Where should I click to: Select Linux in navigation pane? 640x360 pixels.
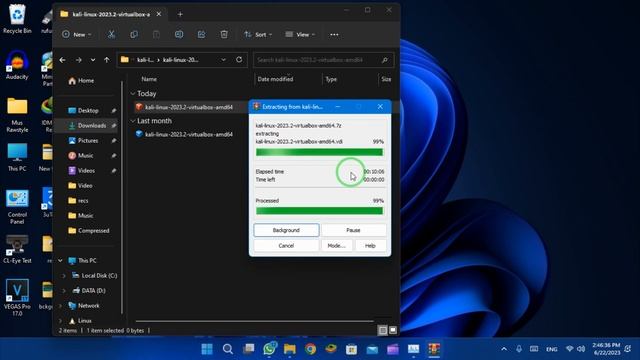pyautogui.click(x=84, y=321)
